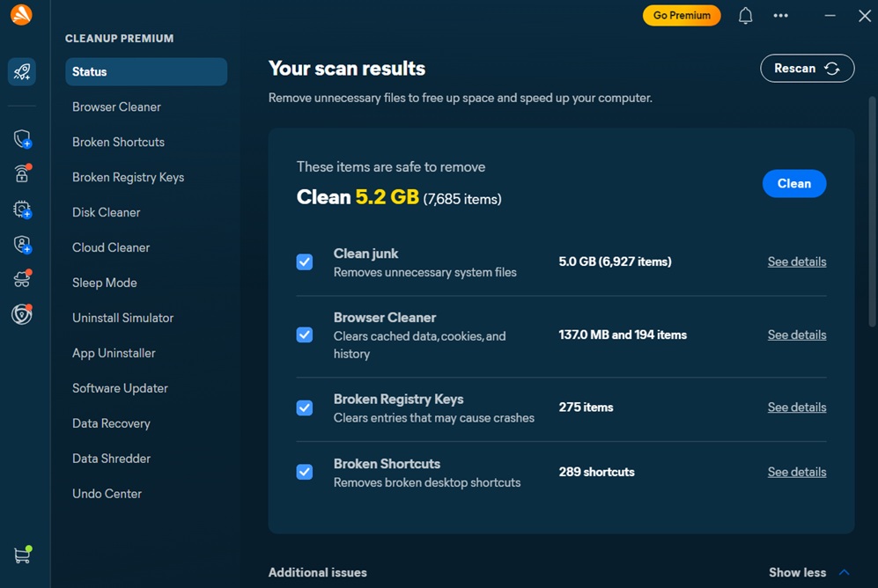
Task: Open the three-dots more options menu
Action: click(780, 16)
